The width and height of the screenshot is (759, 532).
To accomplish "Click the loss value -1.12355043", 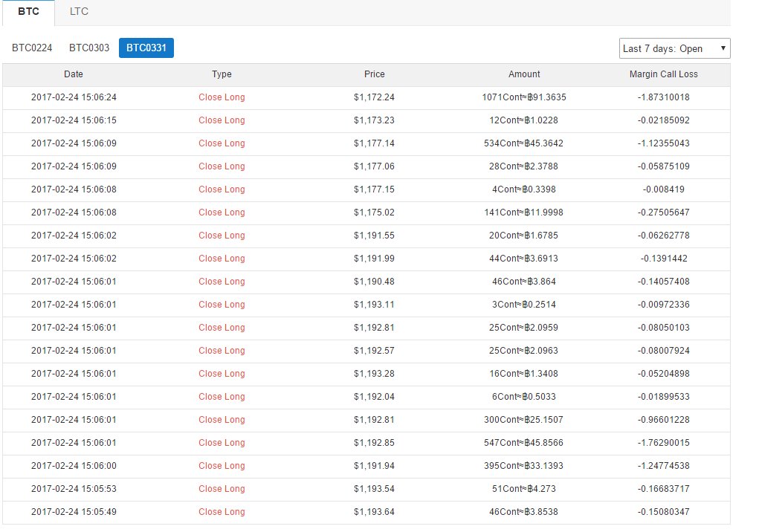I will point(664,143).
